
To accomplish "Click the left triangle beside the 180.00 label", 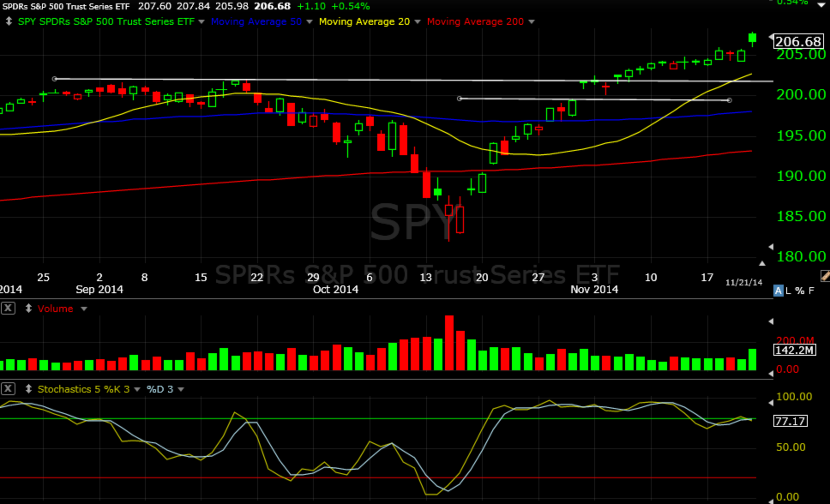I will [x=771, y=247].
